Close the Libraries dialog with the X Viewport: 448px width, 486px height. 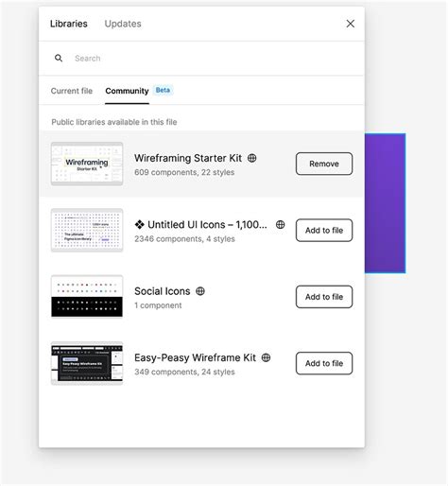pos(351,24)
